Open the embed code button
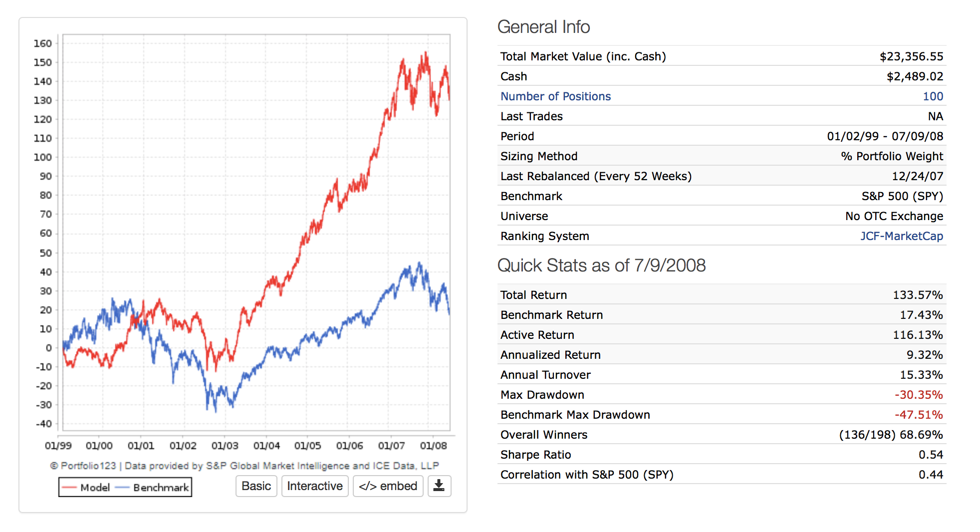 388,486
